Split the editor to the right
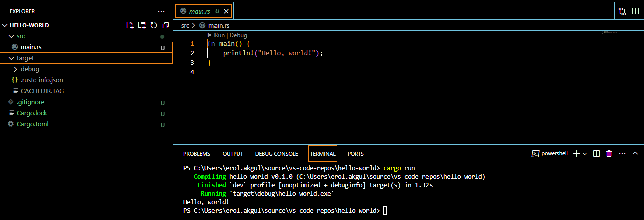The height and width of the screenshot is (220, 644). click(635, 11)
